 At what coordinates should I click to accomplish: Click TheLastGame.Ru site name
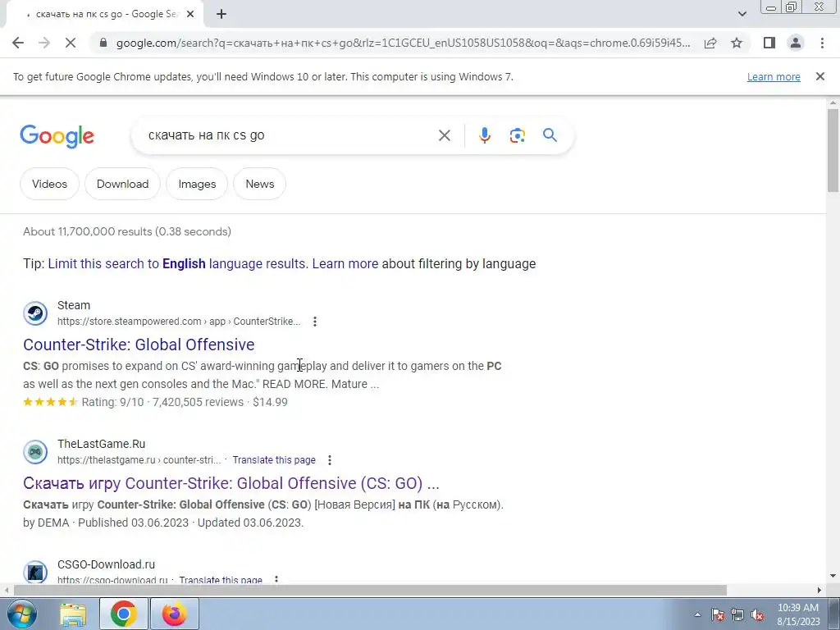pos(101,444)
